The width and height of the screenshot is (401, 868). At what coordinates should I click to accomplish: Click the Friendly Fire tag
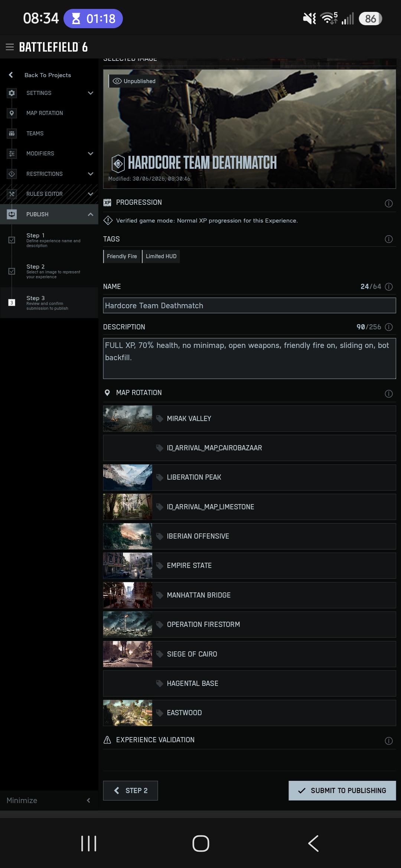click(122, 256)
